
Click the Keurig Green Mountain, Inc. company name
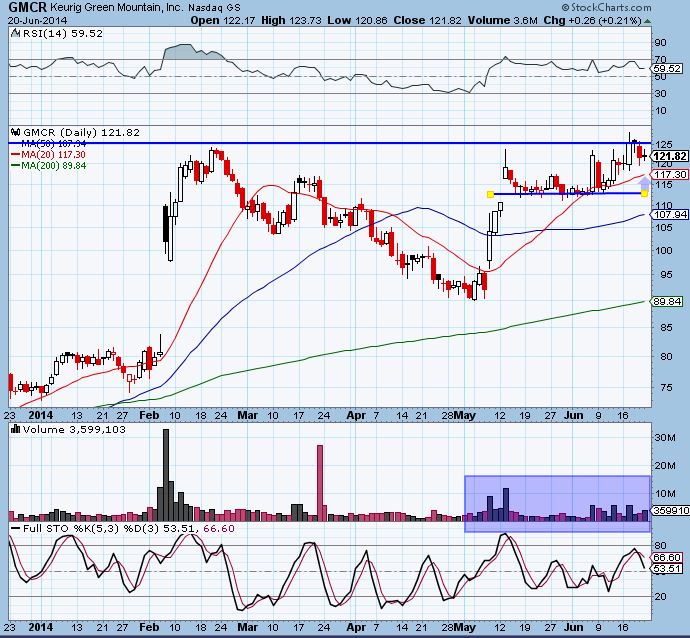[x=117, y=7]
